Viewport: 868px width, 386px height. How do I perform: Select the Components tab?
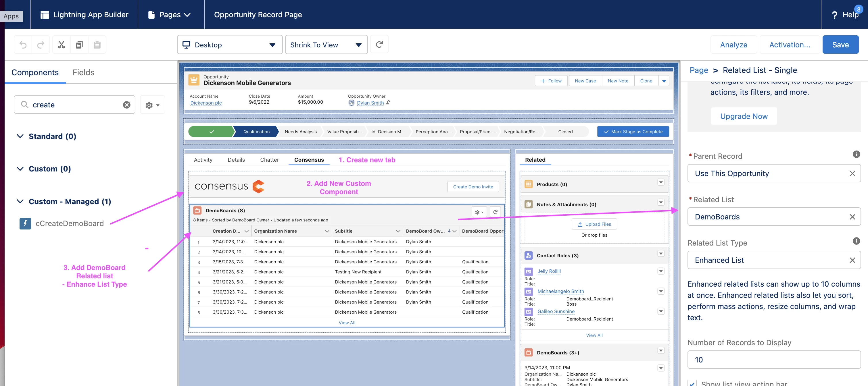35,72
